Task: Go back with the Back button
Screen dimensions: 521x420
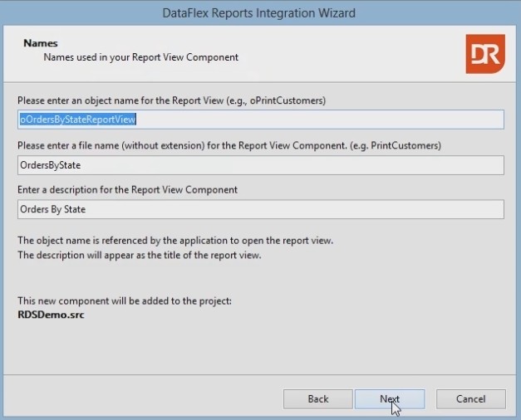Action: 318,399
